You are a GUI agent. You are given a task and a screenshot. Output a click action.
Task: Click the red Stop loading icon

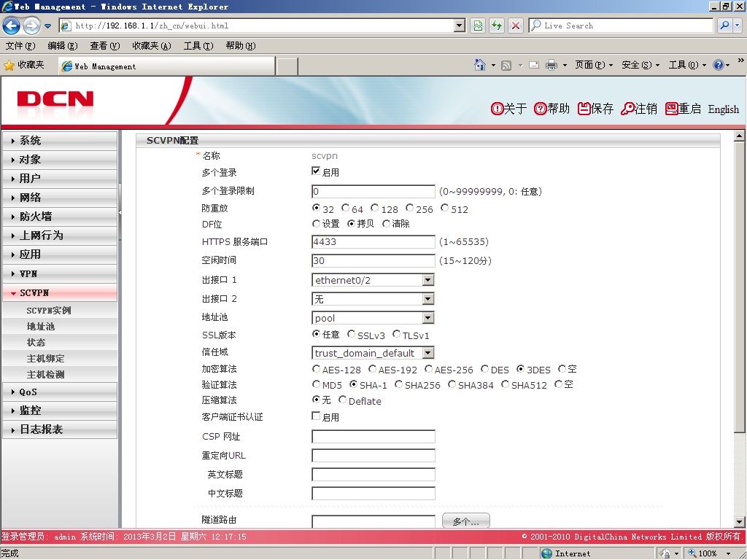[x=516, y=26]
